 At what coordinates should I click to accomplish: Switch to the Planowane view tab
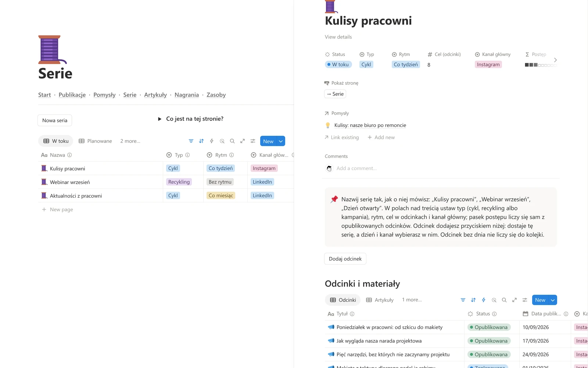pos(95,141)
